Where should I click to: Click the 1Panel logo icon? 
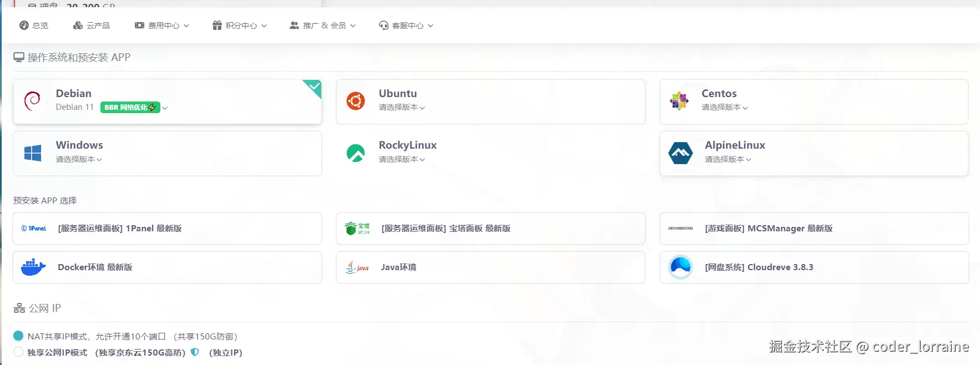[34, 229]
